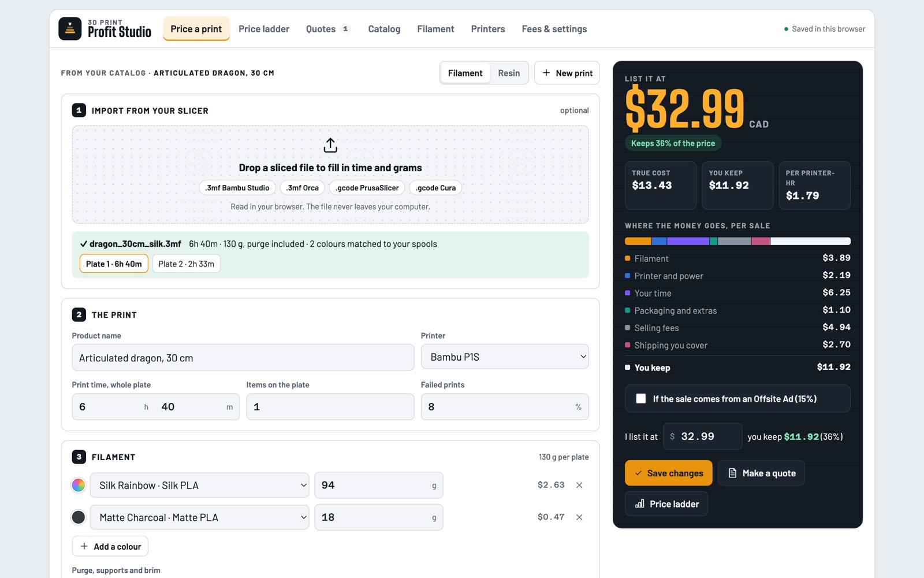Click the Save changes button
The height and width of the screenshot is (578, 924).
pos(669,473)
